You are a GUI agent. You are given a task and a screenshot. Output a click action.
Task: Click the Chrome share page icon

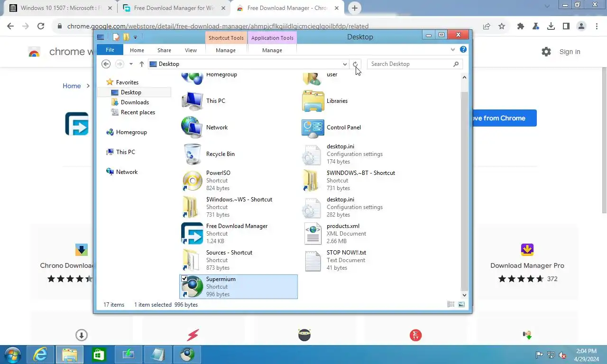pos(487,27)
